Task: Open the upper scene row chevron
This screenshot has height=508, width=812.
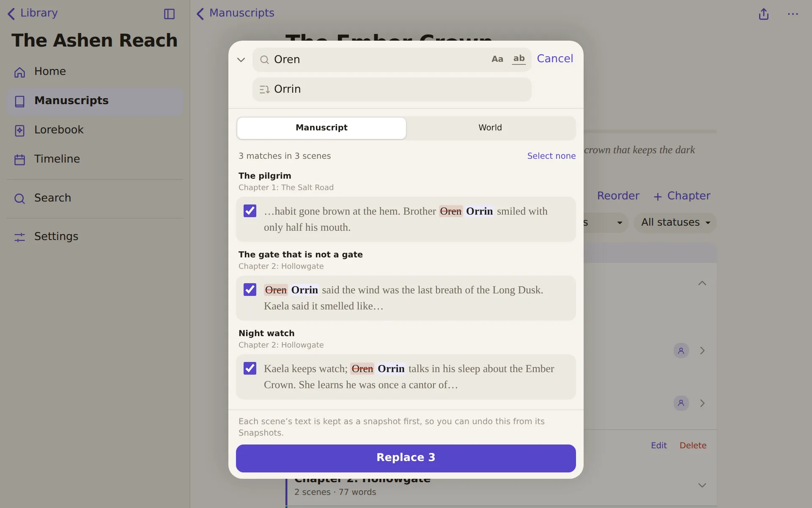Action: pos(702,351)
